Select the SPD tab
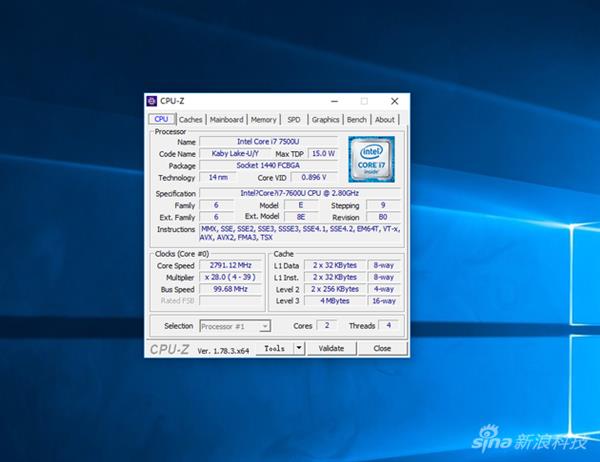600x462 pixels. coord(294,120)
